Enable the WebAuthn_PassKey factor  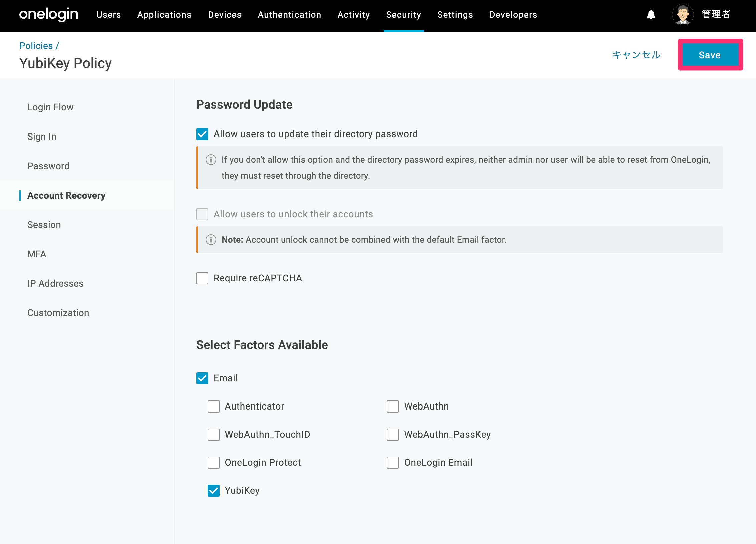393,435
